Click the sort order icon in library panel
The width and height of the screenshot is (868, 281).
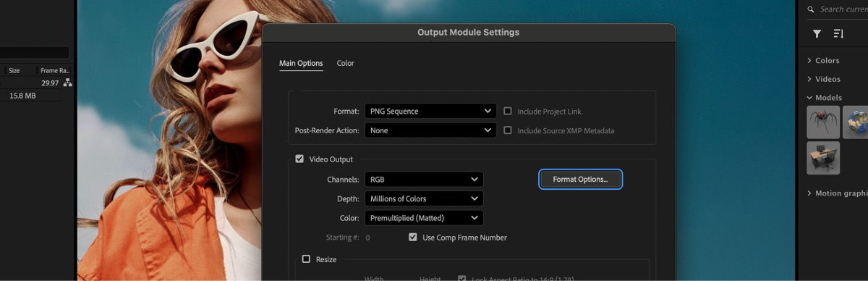[x=838, y=34]
